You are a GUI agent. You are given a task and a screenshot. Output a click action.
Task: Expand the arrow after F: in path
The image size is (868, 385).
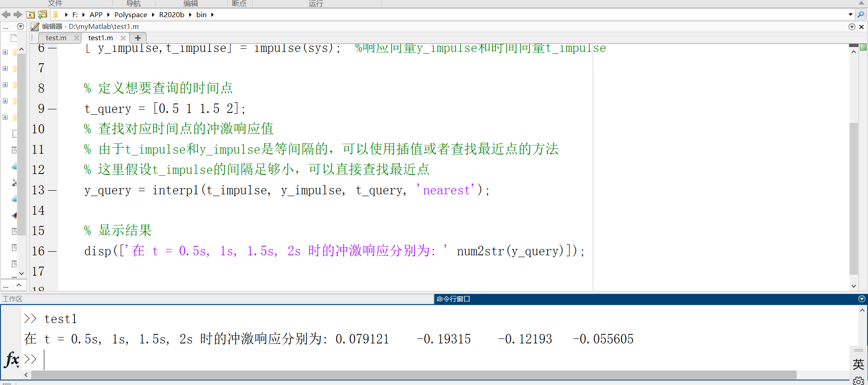click(x=84, y=14)
